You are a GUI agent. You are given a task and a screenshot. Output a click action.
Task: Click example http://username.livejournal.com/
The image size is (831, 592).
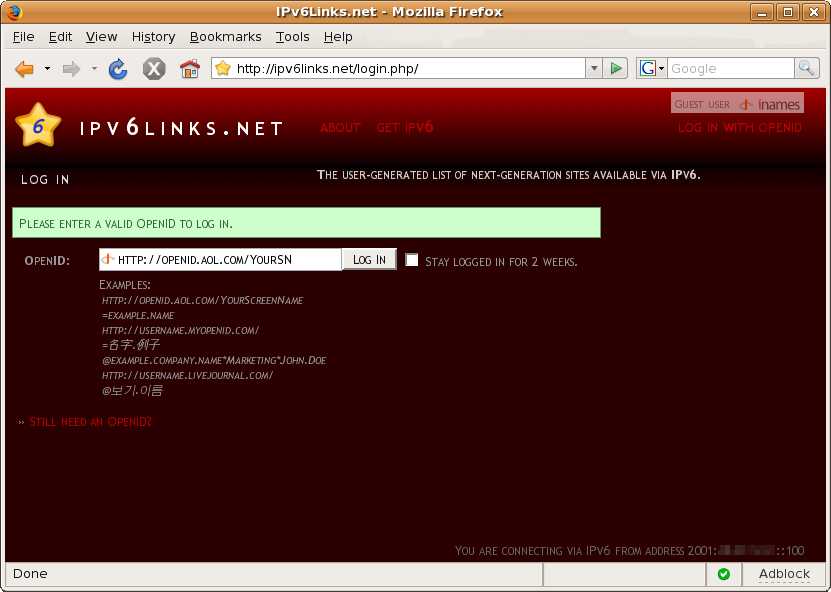coord(187,375)
